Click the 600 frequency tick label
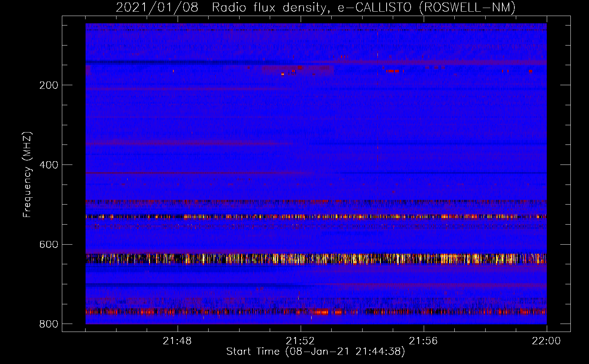 click(x=49, y=244)
